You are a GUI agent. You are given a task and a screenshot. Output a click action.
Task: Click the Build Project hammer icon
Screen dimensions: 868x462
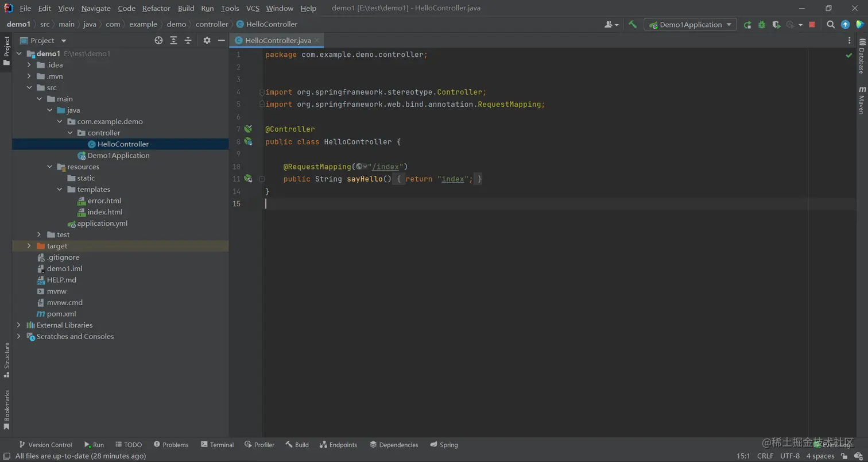(633, 25)
